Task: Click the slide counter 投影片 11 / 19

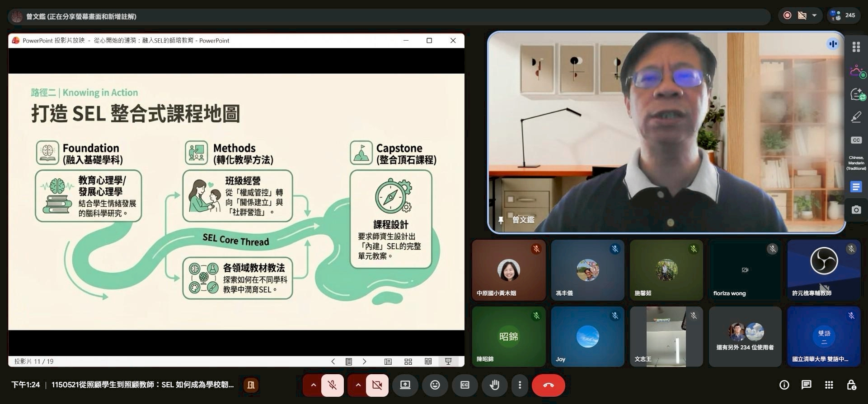Action: (34, 362)
